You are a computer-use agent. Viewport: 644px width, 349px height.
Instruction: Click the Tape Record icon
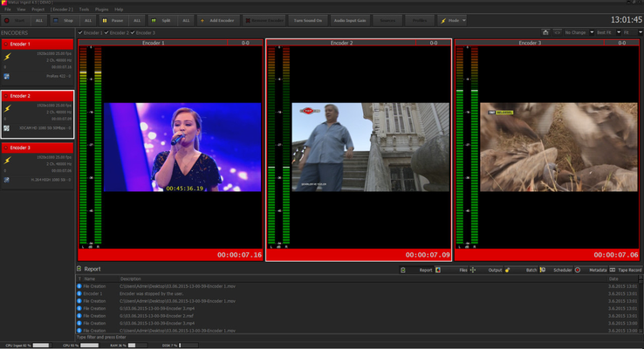point(612,270)
